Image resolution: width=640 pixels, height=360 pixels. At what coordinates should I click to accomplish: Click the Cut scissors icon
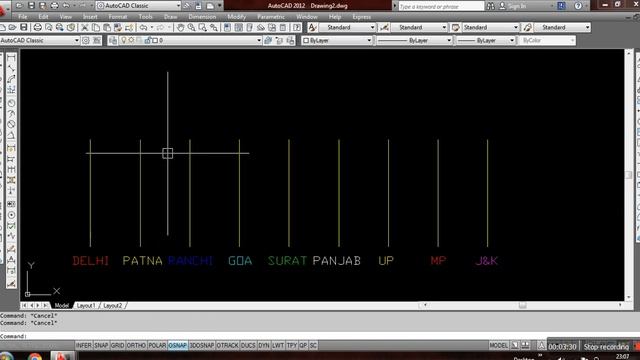coord(85,27)
